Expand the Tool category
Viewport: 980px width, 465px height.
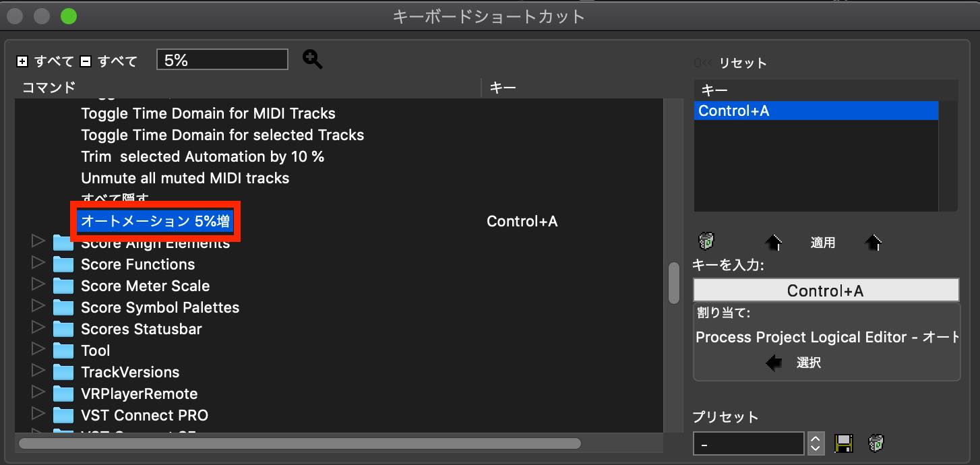click(x=38, y=350)
